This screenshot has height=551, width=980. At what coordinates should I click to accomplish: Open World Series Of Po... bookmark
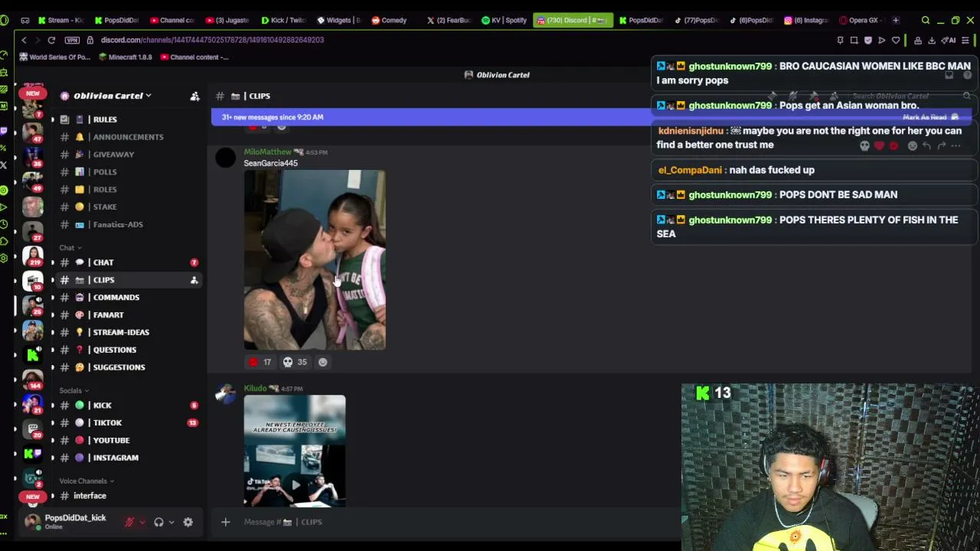54,57
